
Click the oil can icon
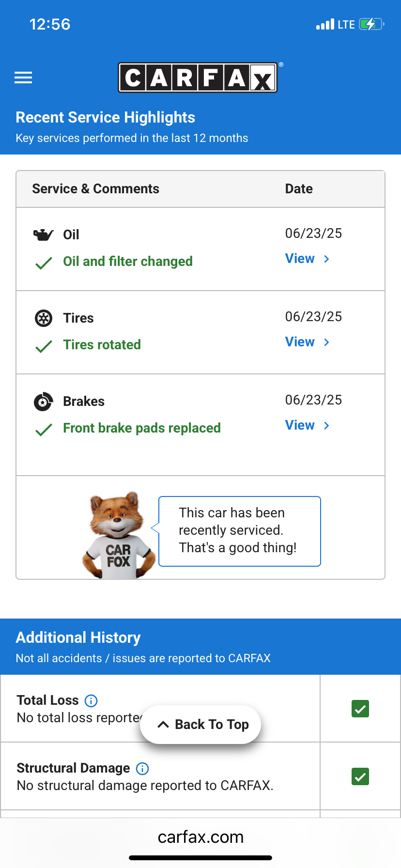tap(43, 235)
